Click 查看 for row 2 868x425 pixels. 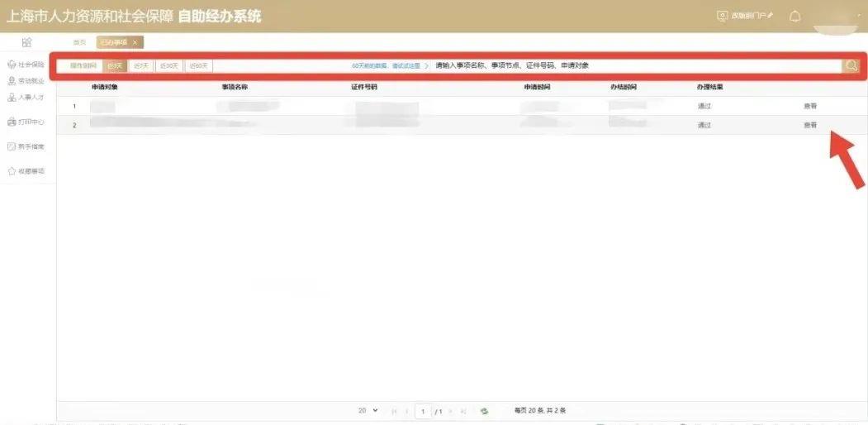tap(810, 125)
